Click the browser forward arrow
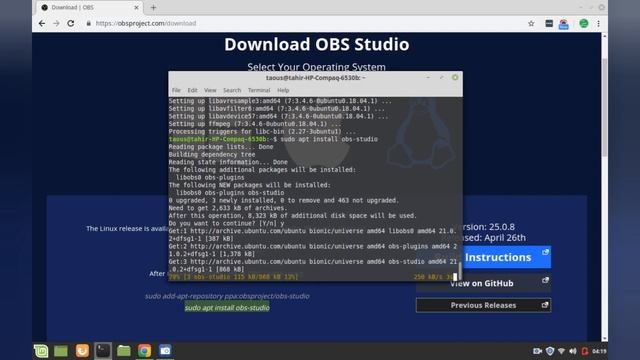The width and height of the screenshot is (640, 360). coord(56,24)
